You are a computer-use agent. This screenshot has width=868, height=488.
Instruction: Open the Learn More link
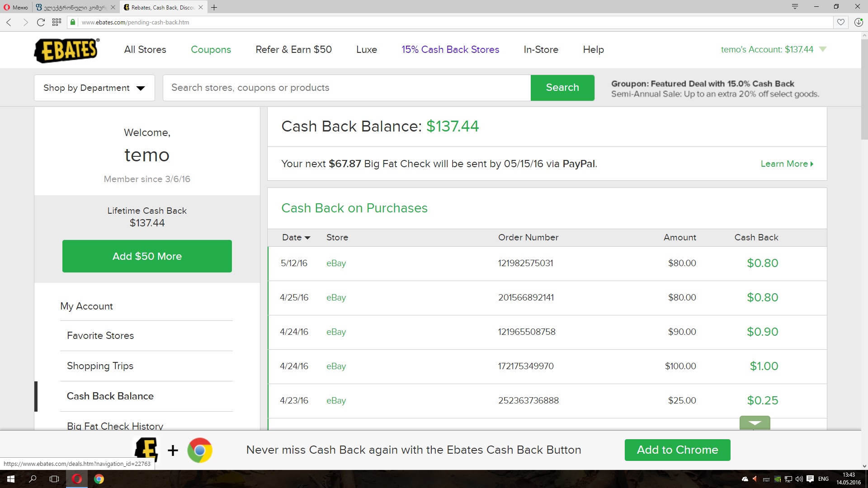point(787,164)
